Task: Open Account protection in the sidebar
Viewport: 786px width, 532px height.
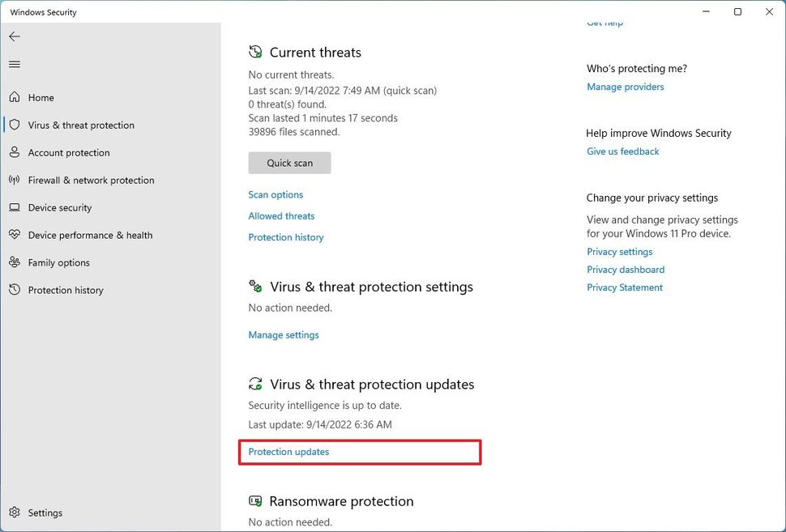Action: (x=69, y=152)
